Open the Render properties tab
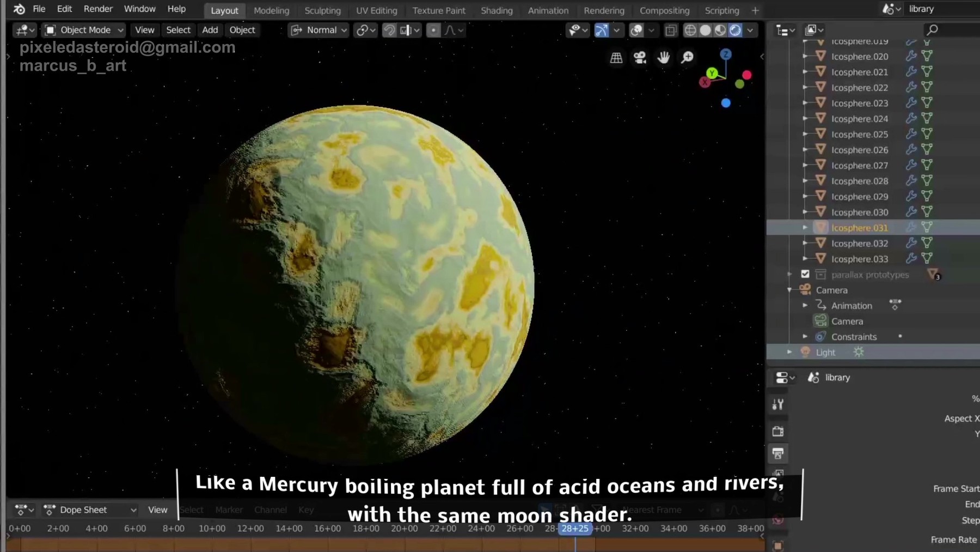The width and height of the screenshot is (980, 552). [x=778, y=431]
